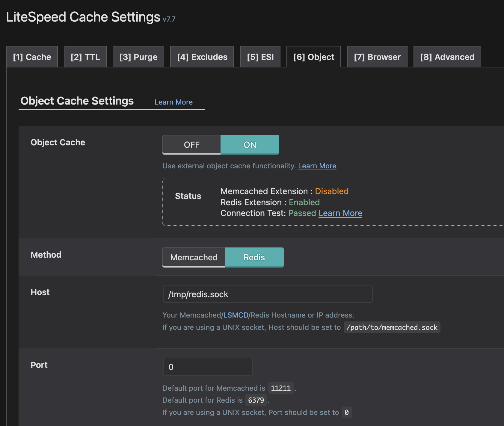Select Redis as the method
Viewport: 504px width, 426px height.
(x=254, y=257)
